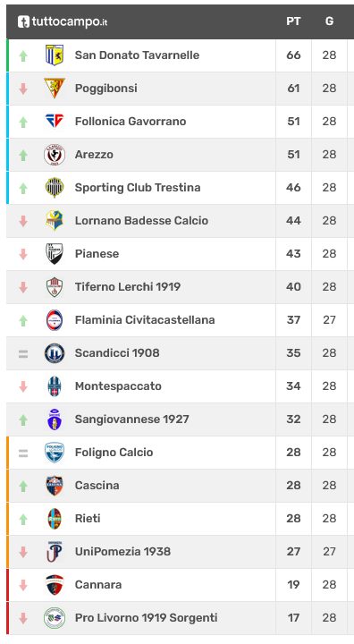Image resolution: width=354 pixels, height=644 pixels.
Task: Click the Arezzo club badge
Action: [55, 155]
